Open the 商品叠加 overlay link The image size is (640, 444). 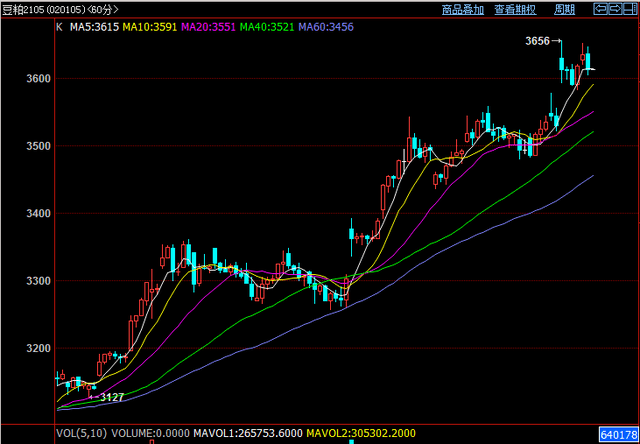tap(463, 9)
